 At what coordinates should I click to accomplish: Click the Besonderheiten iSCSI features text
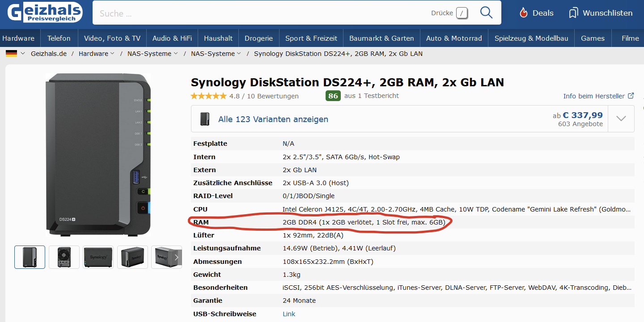[457, 288]
